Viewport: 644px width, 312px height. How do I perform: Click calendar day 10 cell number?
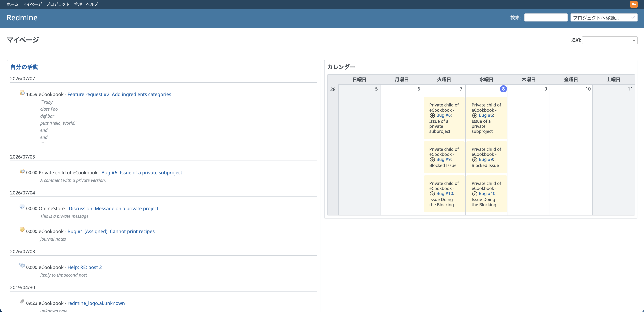tap(588, 89)
